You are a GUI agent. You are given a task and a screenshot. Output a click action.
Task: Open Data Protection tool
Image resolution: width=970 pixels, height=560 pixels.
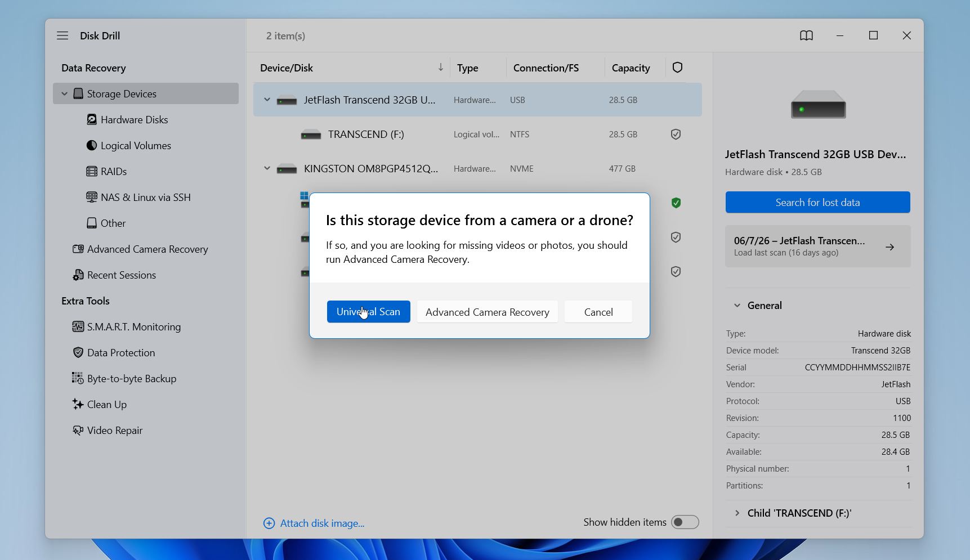coord(121,352)
